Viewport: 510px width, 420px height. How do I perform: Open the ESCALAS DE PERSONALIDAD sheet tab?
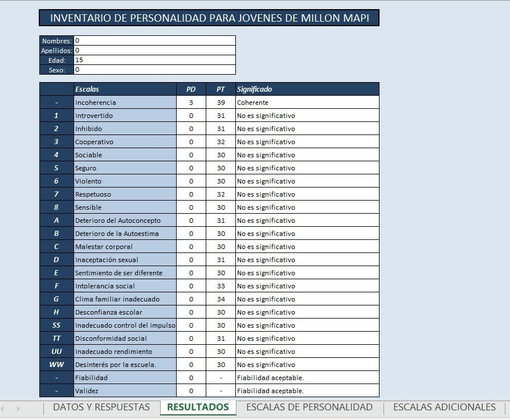point(309,407)
